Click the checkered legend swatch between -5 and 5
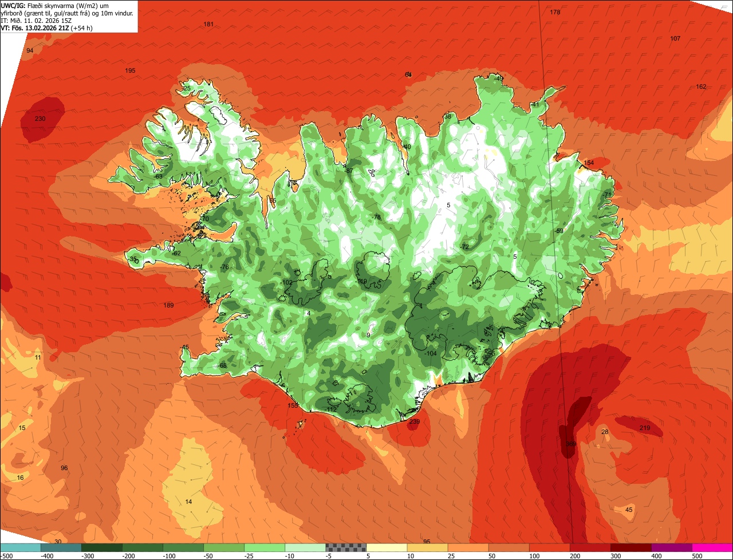This screenshot has width=733, height=560. point(346,547)
